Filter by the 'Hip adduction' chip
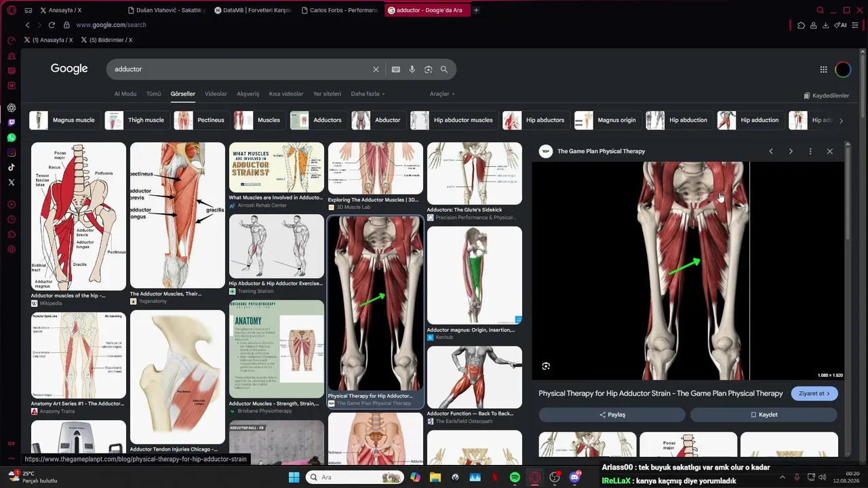The width and height of the screenshot is (868, 488). [x=751, y=120]
